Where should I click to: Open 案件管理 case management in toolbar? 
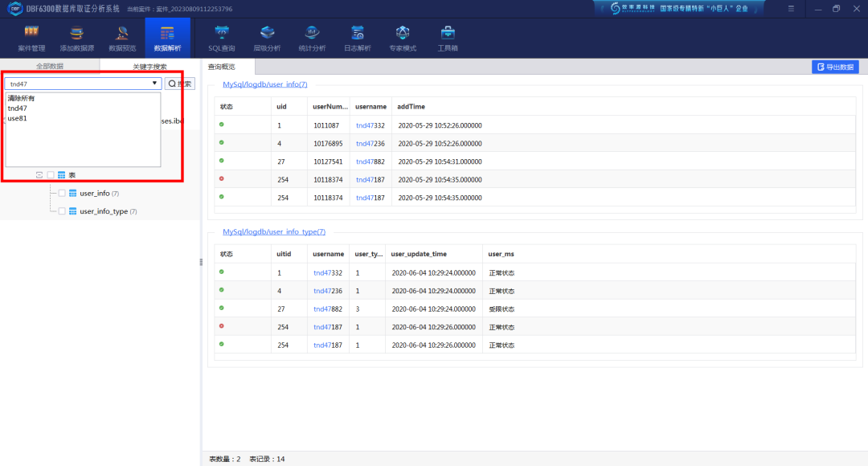coord(31,39)
